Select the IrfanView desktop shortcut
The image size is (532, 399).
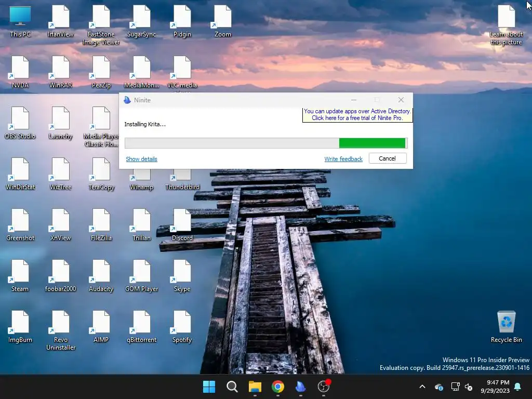tap(60, 21)
